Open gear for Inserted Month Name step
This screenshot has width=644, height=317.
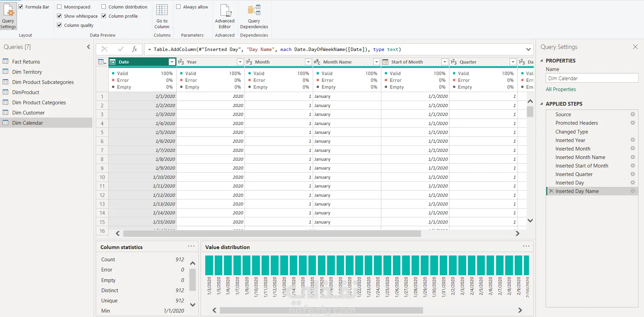(x=633, y=157)
